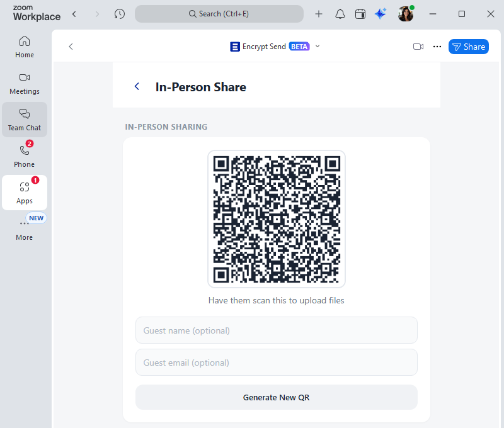
Task: Click the Search (Ctrl+E) box
Action: point(219,14)
